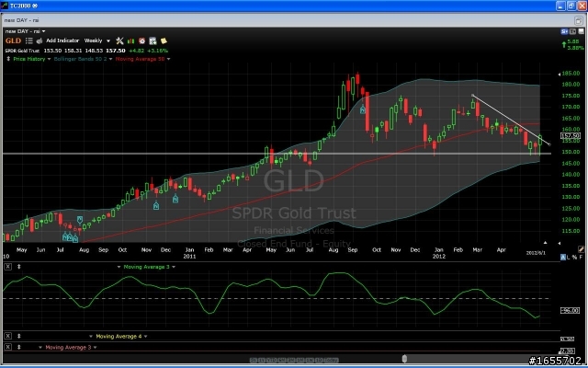Click the piggy bank icon
This screenshot has width=588, height=368.
(40, 40)
